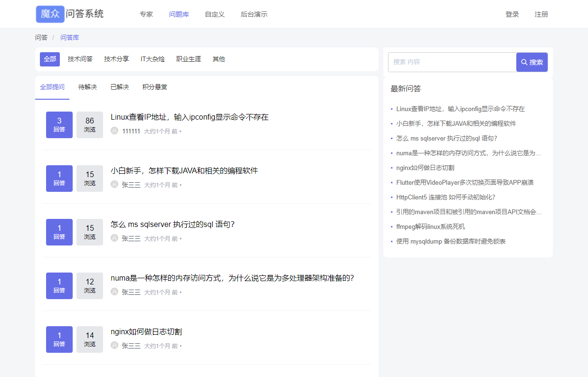Open main-list question '小白新手，怎样下载JAVA和相关的编程软件'
The width and height of the screenshot is (588, 377).
[184, 171]
